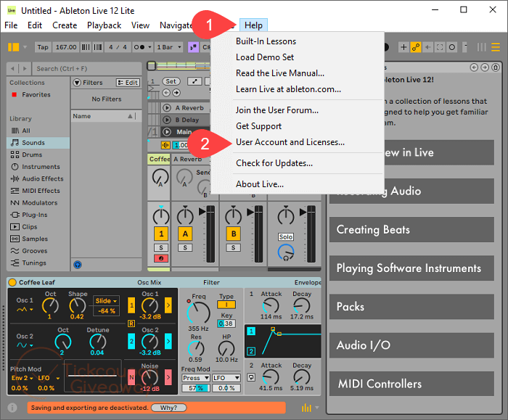
Task: Select the MIDI Effects category icon
Action: point(15,191)
